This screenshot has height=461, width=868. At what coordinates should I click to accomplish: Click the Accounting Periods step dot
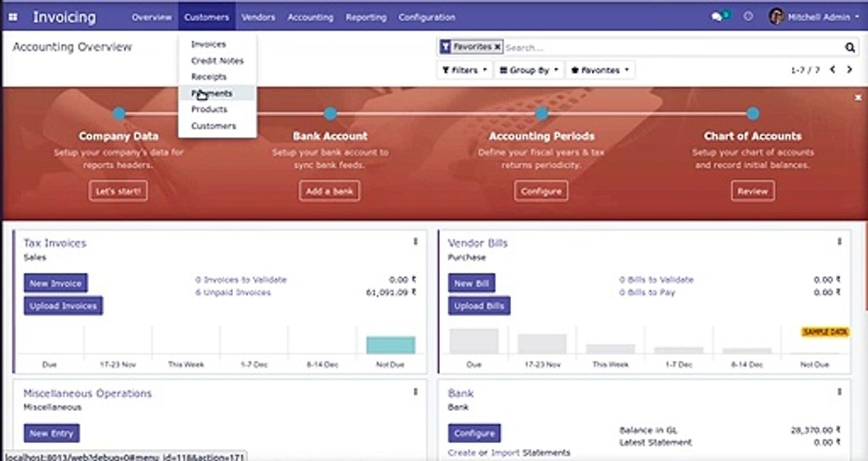[541, 114]
